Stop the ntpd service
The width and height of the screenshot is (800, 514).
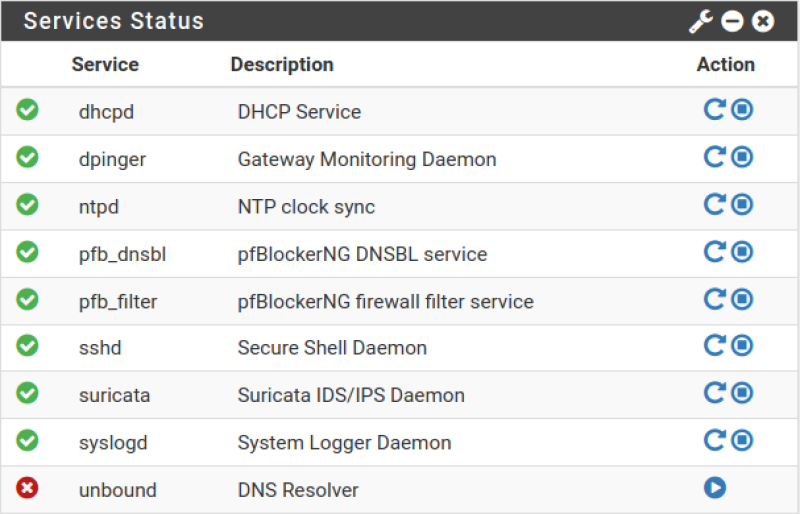click(x=742, y=204)
